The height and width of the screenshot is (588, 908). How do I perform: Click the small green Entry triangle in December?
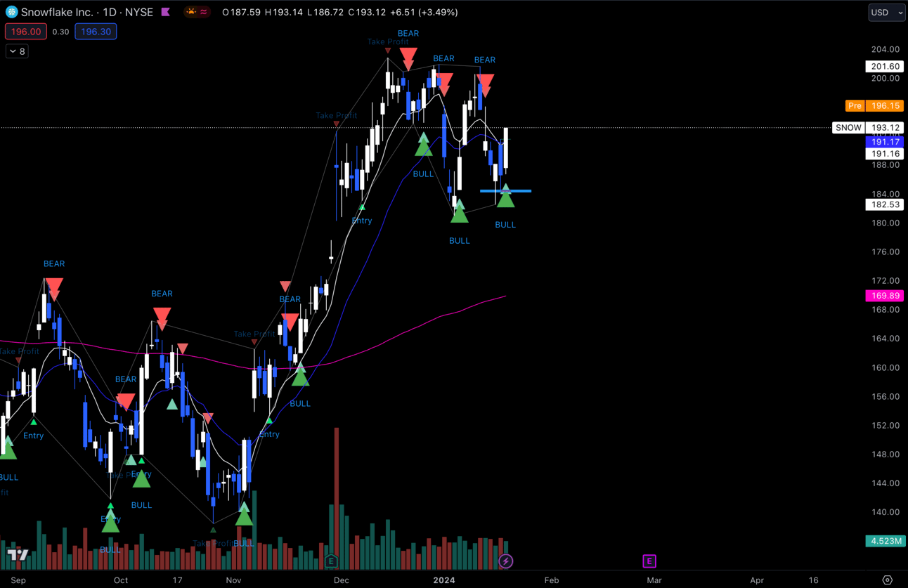point(362,207)
